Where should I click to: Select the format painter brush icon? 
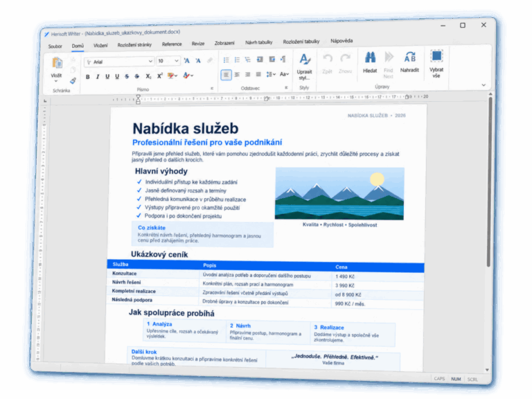73,81
